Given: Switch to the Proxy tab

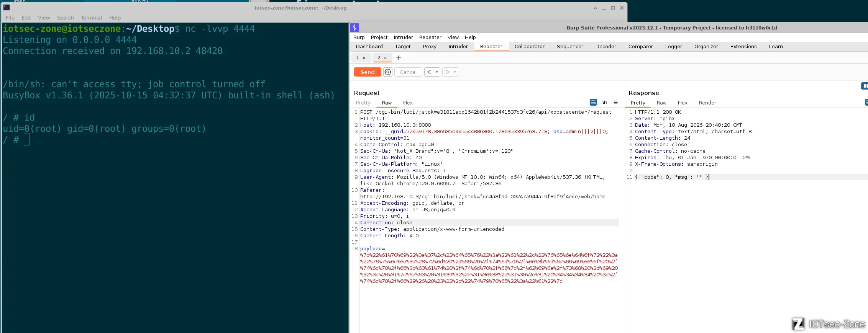Looking at the screenshot, I should [430, 47].
